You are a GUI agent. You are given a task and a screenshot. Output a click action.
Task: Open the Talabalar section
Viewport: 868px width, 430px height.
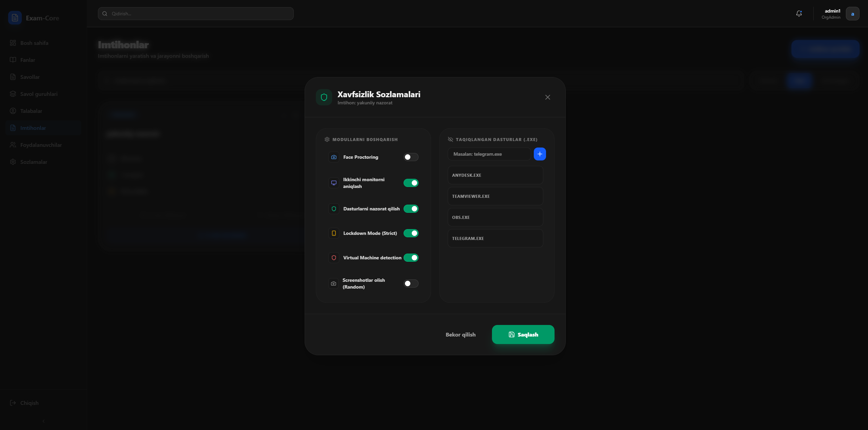(31, 111)
